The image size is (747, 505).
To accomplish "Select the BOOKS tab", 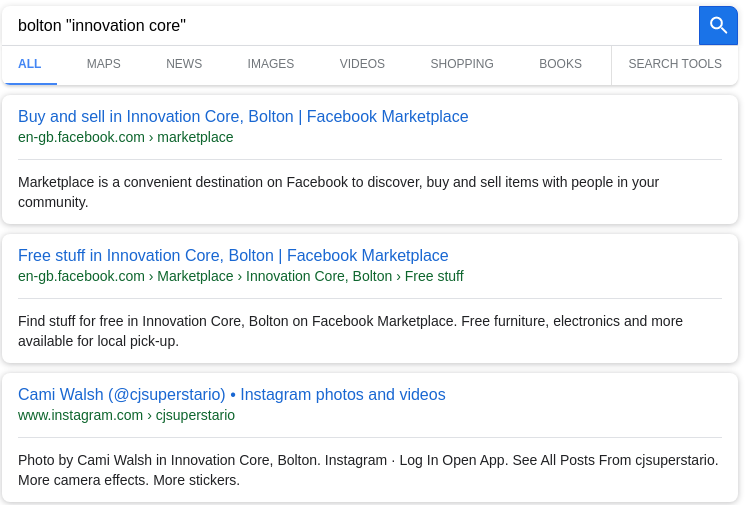I will point(560,64).
